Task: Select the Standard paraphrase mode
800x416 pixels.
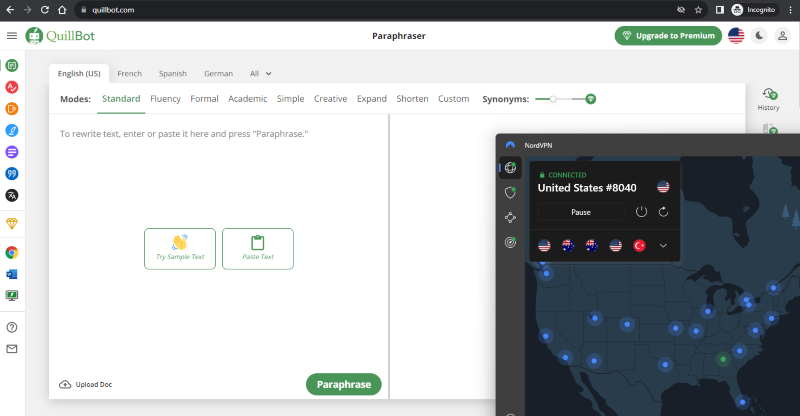Action: click(121, 99)
